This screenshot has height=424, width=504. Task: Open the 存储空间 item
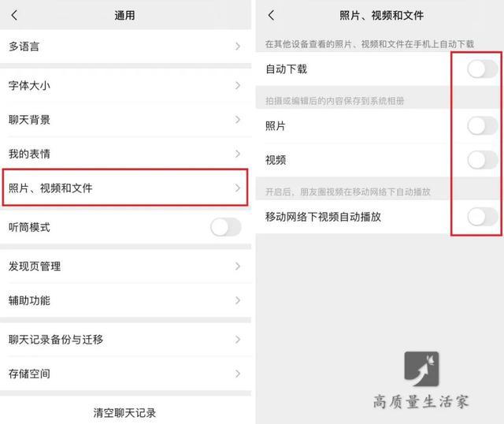pyautogui.click(x=125, y=374)
